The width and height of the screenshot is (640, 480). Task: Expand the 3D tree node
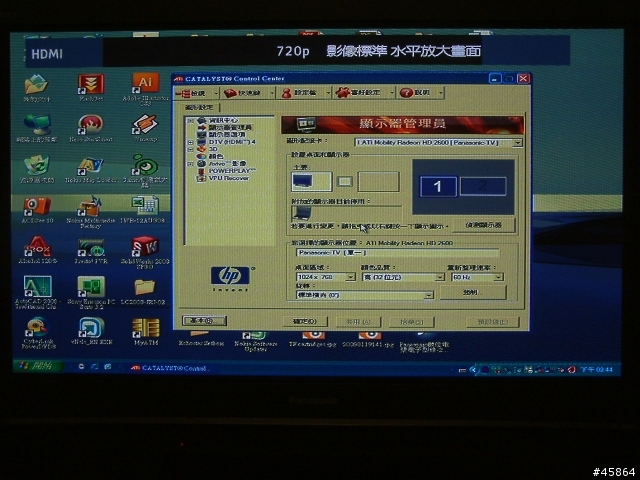[x=190, y=149]
